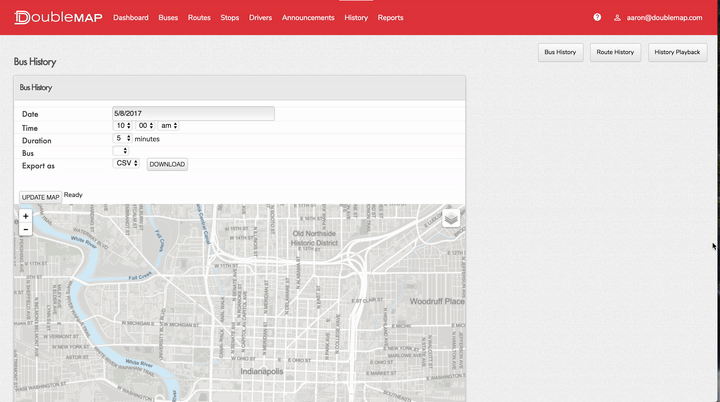Open the am/pm selector
The image size is (720, 402).
coord(169,126)
